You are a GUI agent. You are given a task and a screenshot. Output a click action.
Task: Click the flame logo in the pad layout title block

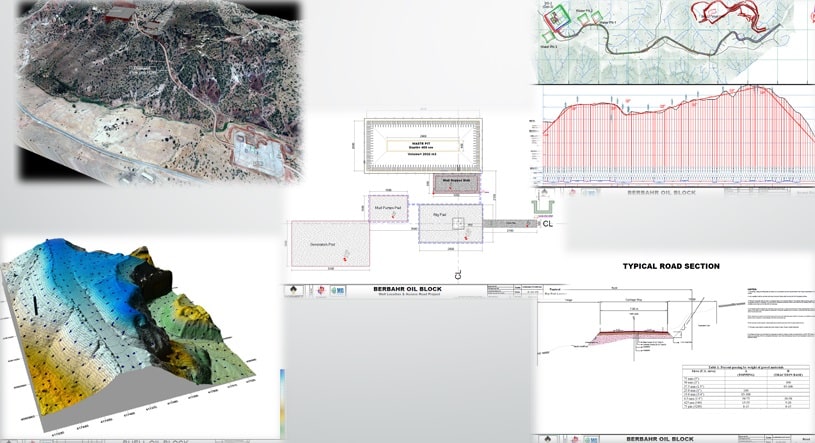(x=294, y=291)
